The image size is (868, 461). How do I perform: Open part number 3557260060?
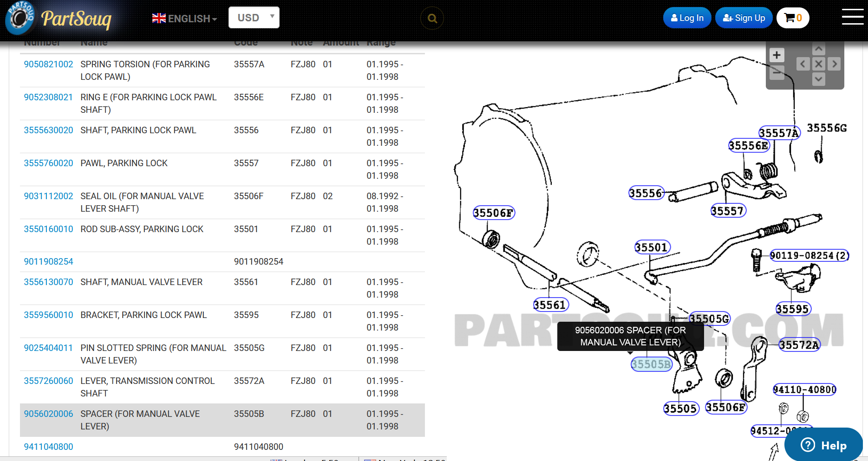[x=49, y=381]
